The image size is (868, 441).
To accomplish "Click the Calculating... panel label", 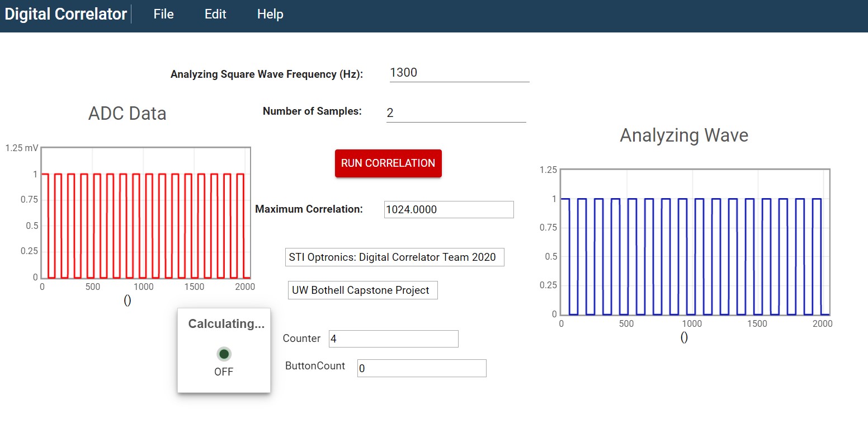I will coord(226,324).
